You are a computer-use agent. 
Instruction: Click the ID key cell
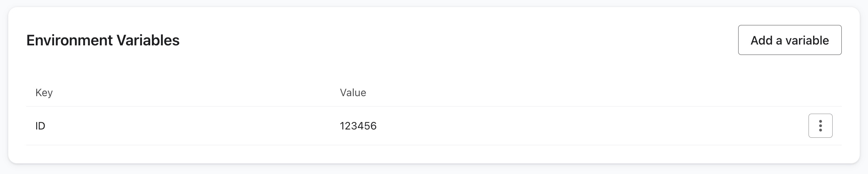coord(40,126)
